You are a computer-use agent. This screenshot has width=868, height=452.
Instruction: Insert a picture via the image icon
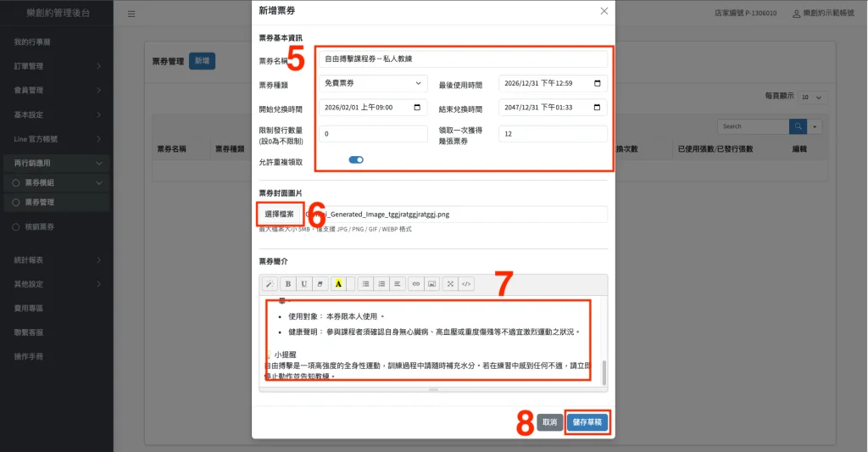click(431, 284)
